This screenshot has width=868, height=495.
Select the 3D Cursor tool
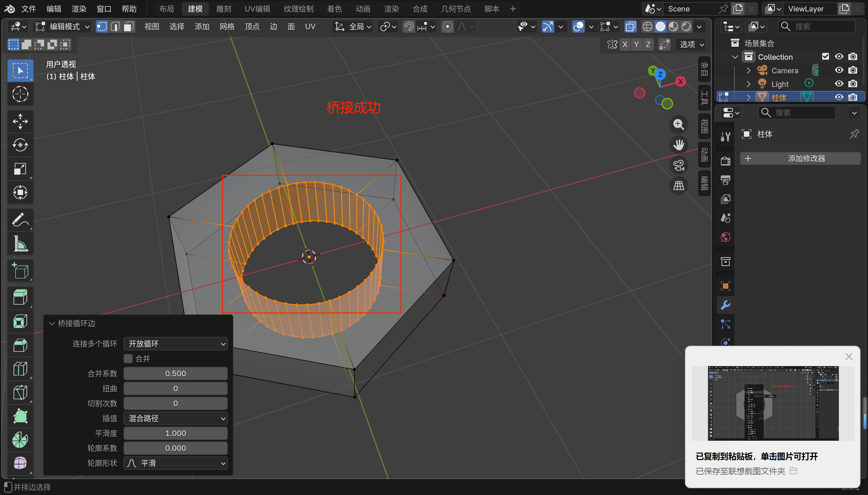[x=20, y=94]
